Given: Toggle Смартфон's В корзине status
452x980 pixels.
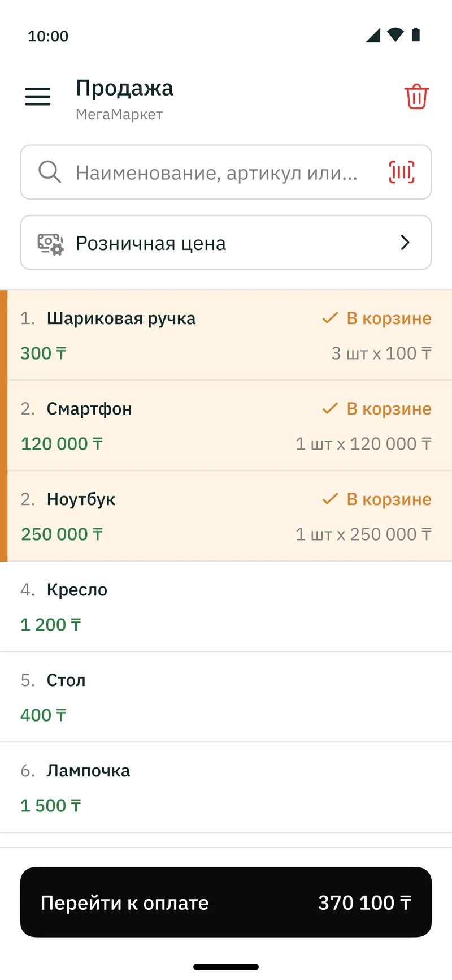Looking at the screenshot, I should [377, 408].
